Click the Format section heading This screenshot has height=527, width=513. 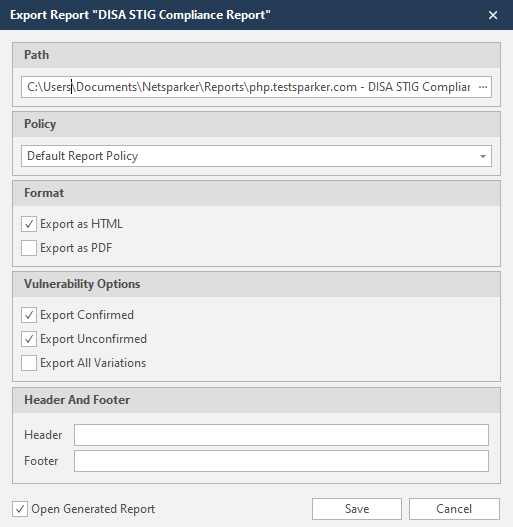tap(44, 193)
